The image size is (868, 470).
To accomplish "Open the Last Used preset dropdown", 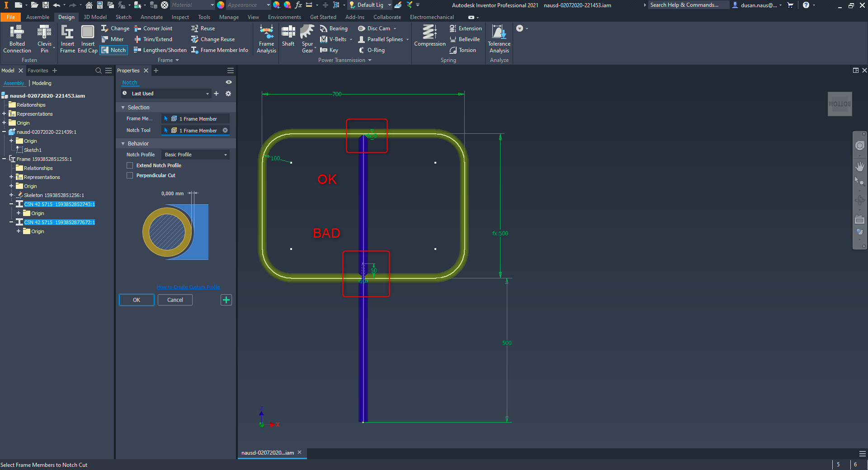I will (x=165, y=94).
